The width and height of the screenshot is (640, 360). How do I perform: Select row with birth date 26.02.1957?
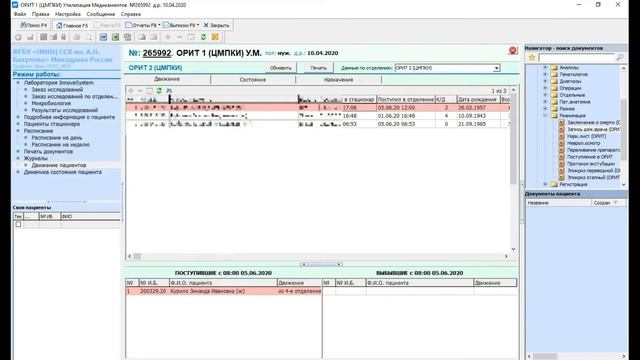pos(318,108)
